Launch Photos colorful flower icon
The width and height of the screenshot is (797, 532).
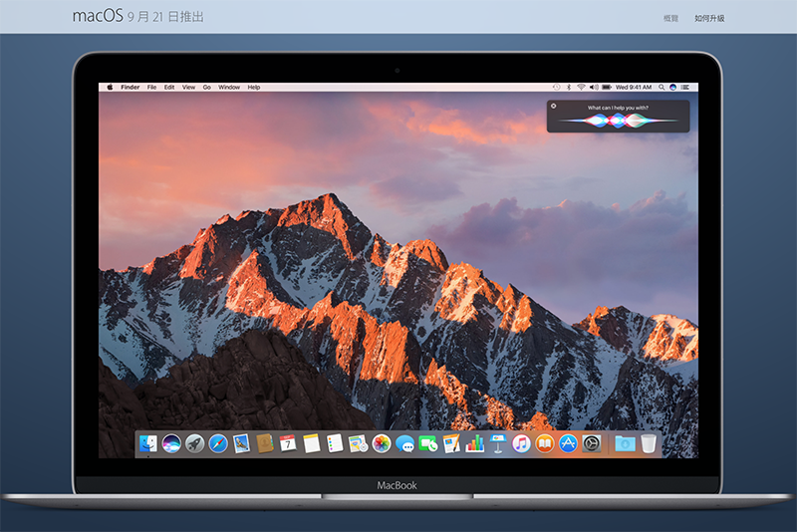click(382, 443)
